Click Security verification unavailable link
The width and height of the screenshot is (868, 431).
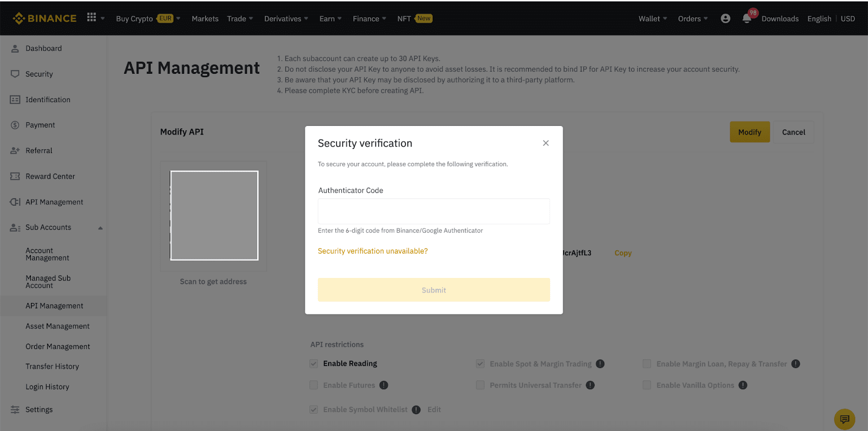tap(373, 251)
